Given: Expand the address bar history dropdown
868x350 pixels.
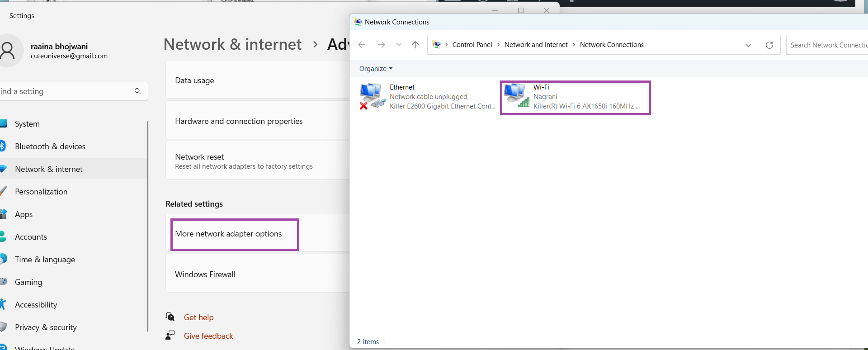Looking at the screenshot, I should (748, 45).
